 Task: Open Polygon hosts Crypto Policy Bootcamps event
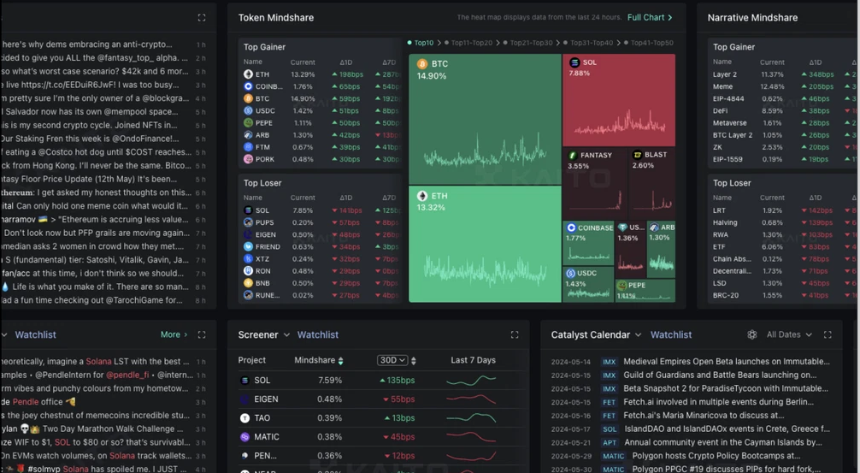(x=716, y=456)
